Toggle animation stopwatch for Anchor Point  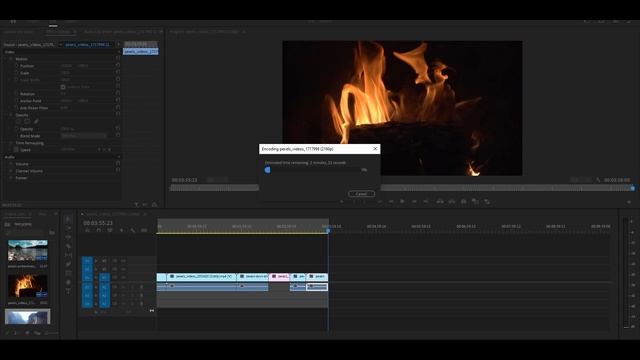tap(17, 100)
